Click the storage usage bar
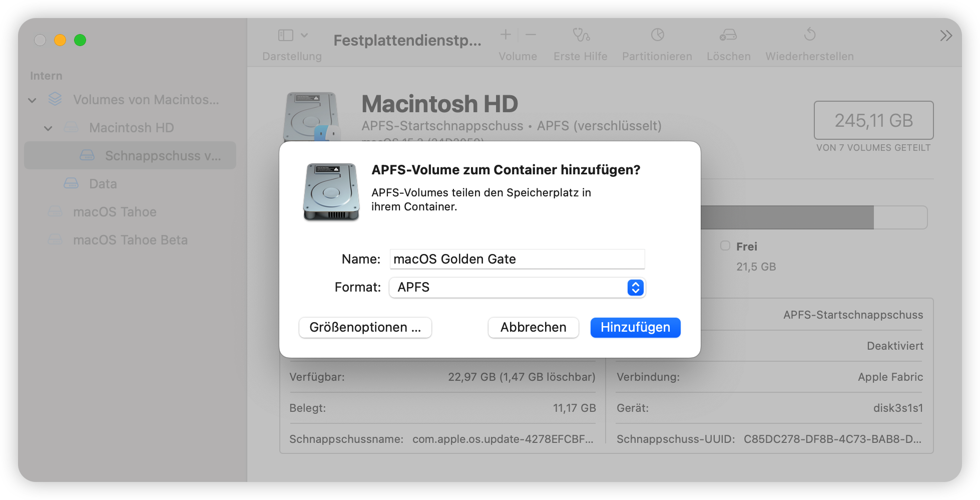Screen dimensions: 980x500 814,217
